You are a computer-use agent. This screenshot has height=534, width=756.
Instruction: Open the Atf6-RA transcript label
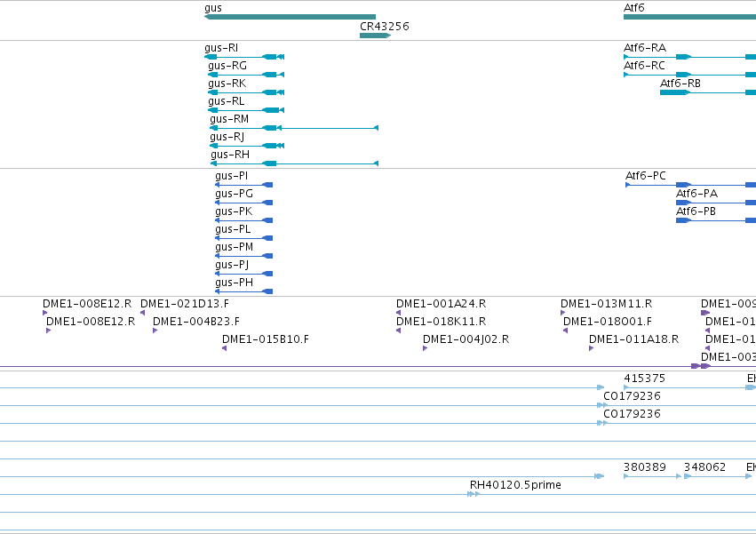pyautogui.click(x=645, y=48)
